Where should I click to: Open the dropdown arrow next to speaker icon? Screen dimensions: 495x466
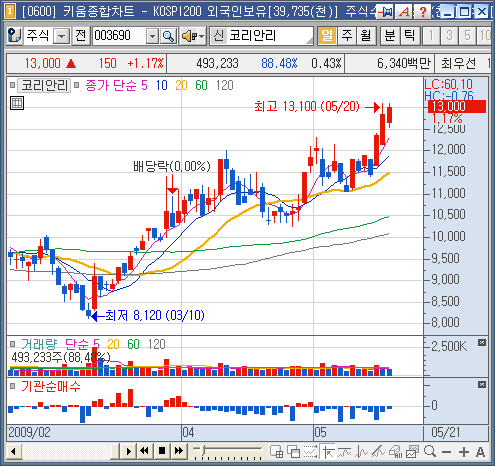tap(202, 36)
